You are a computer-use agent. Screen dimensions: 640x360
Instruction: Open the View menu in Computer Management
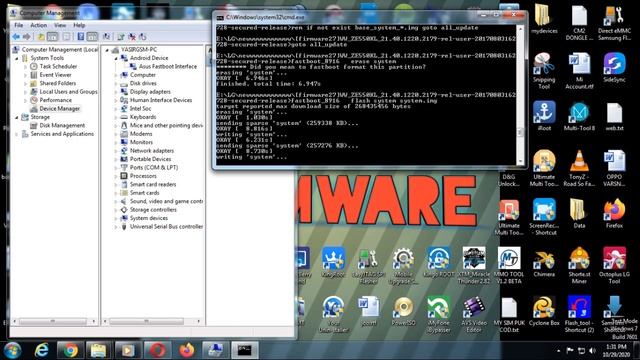(60, 25)
